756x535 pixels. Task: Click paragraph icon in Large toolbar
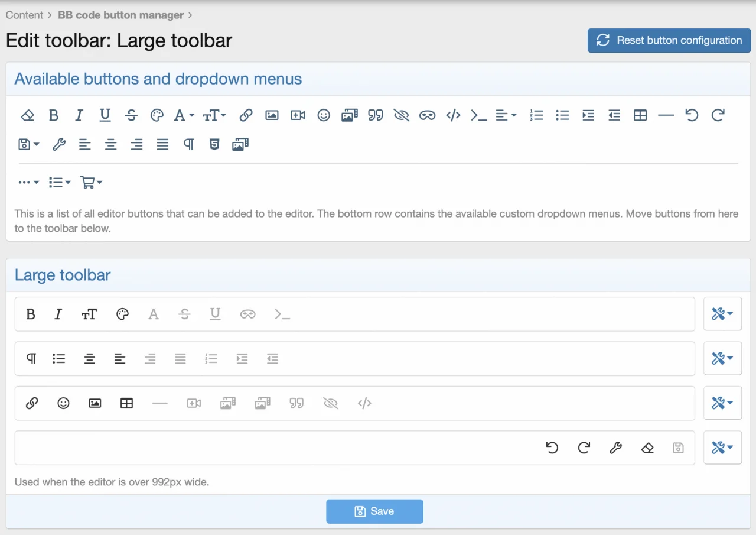click(31, 359)
